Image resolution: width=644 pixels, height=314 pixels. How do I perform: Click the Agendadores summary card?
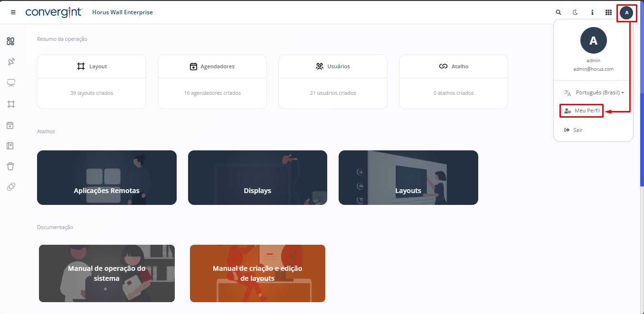[x=212, y=82]
